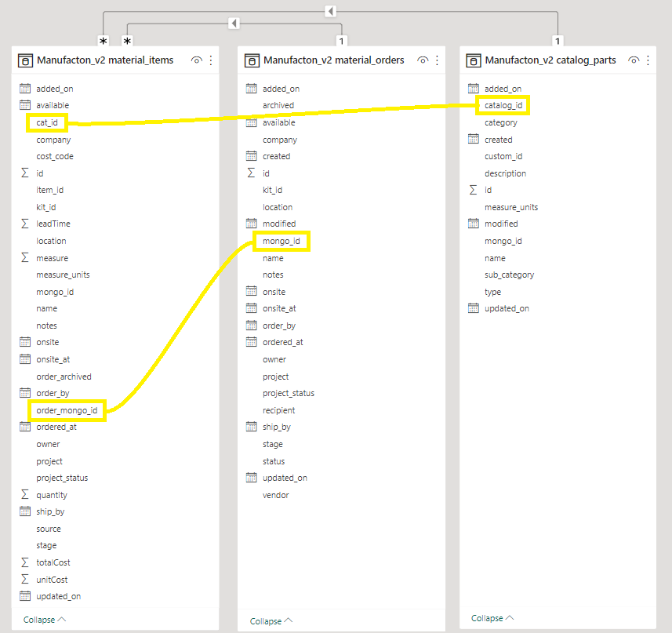Select catalog_id field in catalog_parts
Viewport: 672px width, 633px height.
[x=503, y=105]
